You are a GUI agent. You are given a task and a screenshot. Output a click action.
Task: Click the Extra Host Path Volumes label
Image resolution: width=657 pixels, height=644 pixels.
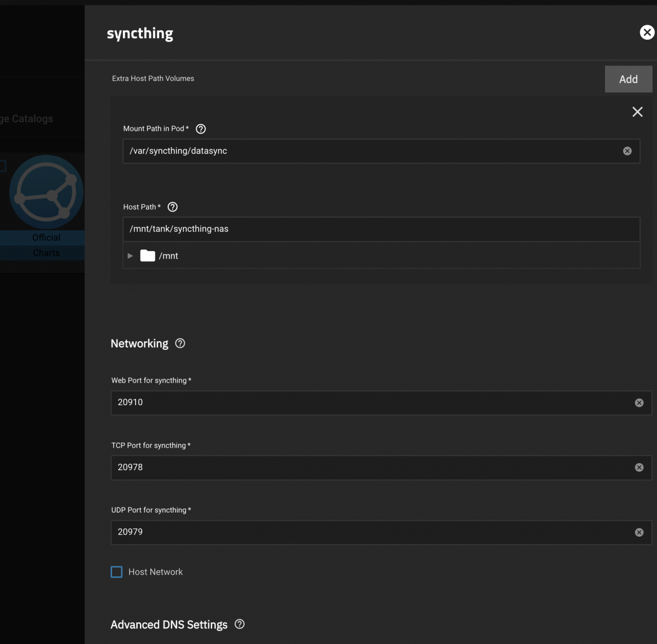pyautogui.click(x=153, y=78)
